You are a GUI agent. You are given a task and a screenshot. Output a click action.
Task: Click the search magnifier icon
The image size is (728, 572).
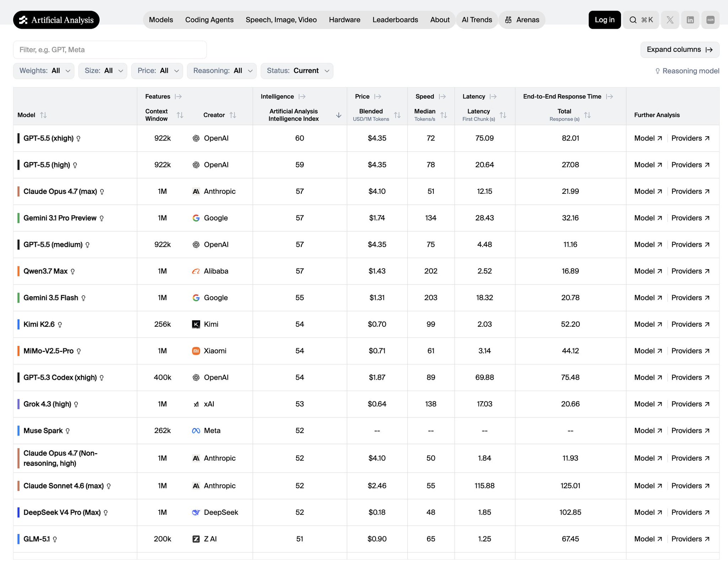pos(633,20)
